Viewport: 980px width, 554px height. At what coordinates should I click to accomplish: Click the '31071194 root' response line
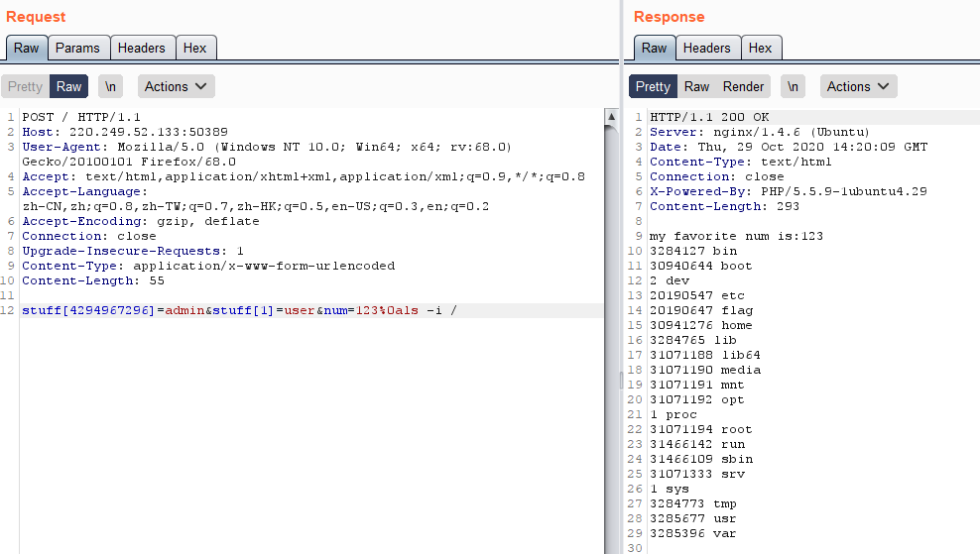pos(701,430)
